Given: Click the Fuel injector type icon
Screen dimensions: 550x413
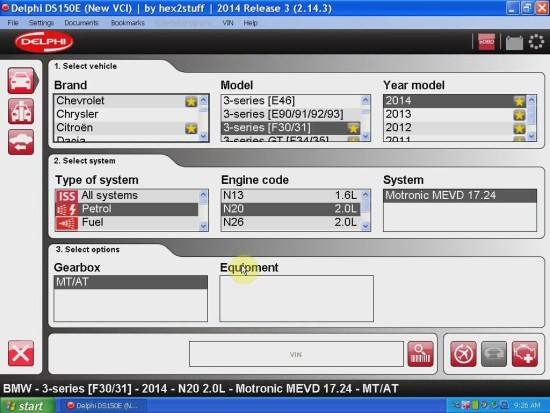Looking at the screenshot, I should click(66, 223).
